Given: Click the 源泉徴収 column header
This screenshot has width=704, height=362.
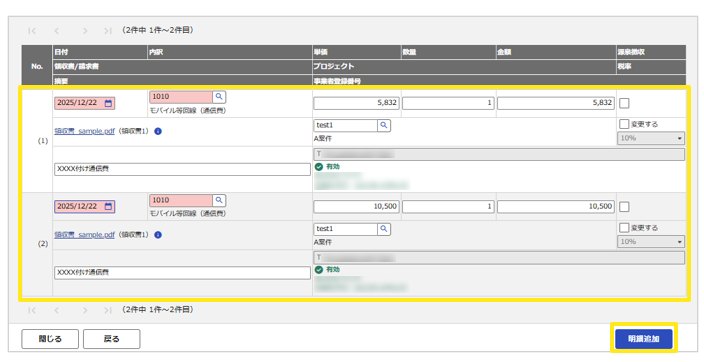Looking at the screenshot, I should coord(631,53).
